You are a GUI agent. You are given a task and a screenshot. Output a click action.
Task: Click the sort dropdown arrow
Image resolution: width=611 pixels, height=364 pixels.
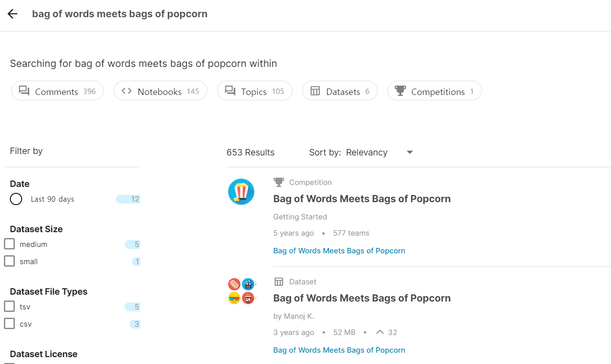(410, 152)
